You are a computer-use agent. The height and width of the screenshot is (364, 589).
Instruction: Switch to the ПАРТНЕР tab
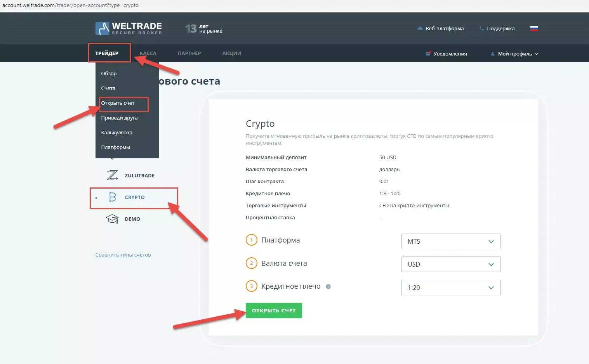[x=189, y=54]
